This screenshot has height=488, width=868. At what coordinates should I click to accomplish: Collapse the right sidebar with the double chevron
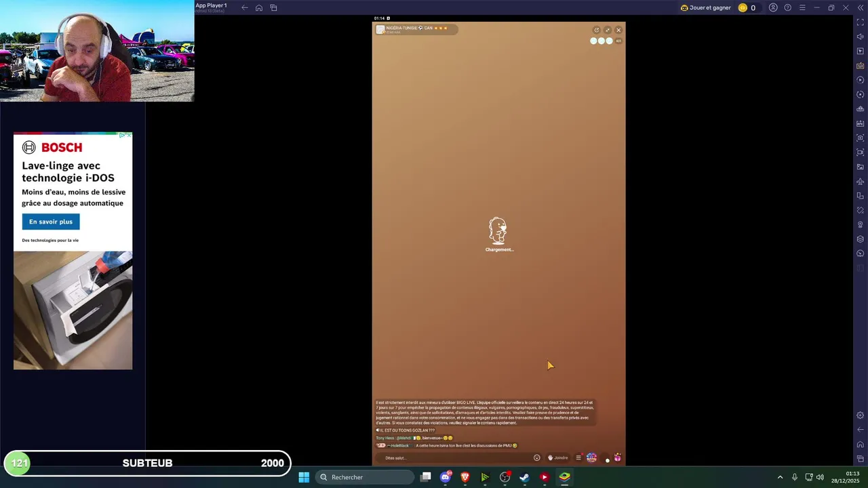point(860,7)
